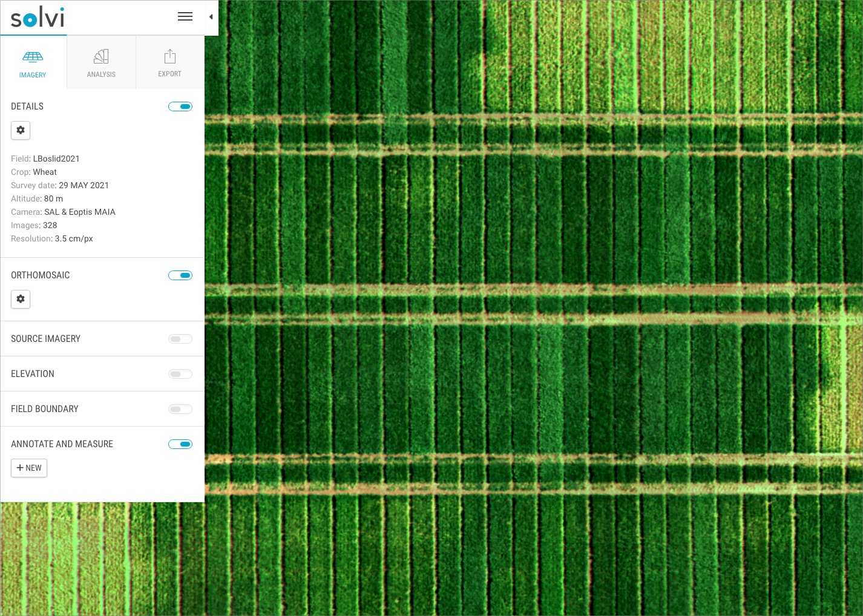The width and height of the screenshot is (863, 616).
Task: Click the field name LBoslid2021
Action: coord(56,159)
